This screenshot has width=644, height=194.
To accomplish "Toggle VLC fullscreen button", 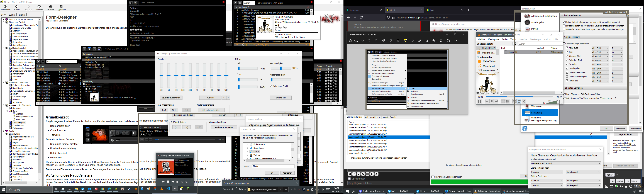I will coord(503,101).
